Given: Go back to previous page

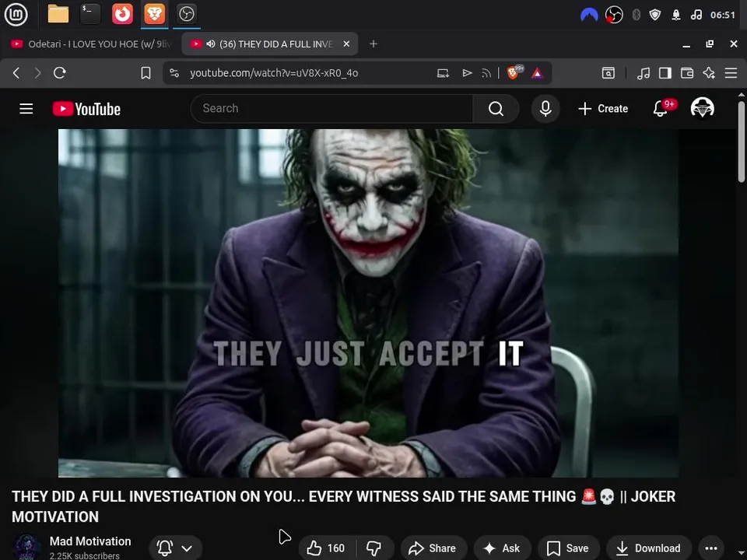Looking at the screenshot, I should click(16, 73).
